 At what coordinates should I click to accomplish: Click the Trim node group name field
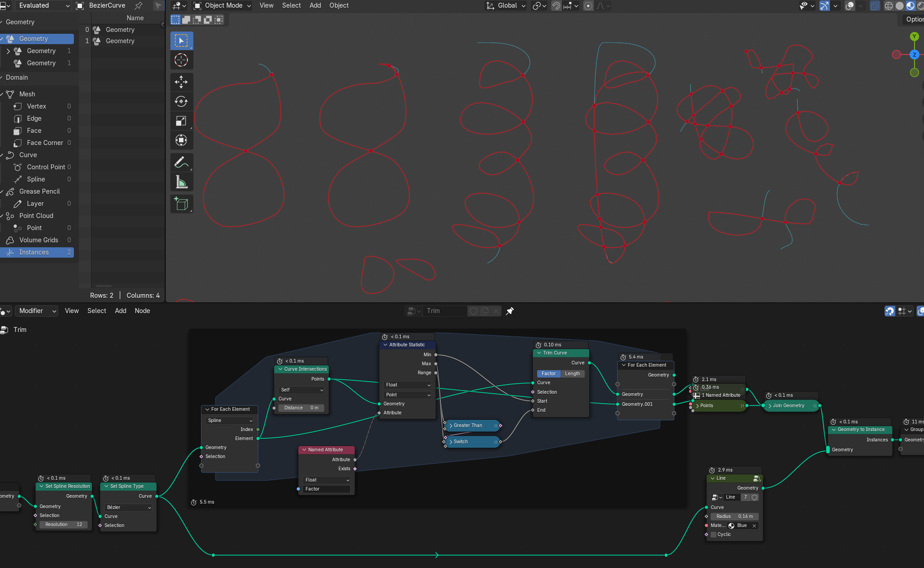point(445,311)
